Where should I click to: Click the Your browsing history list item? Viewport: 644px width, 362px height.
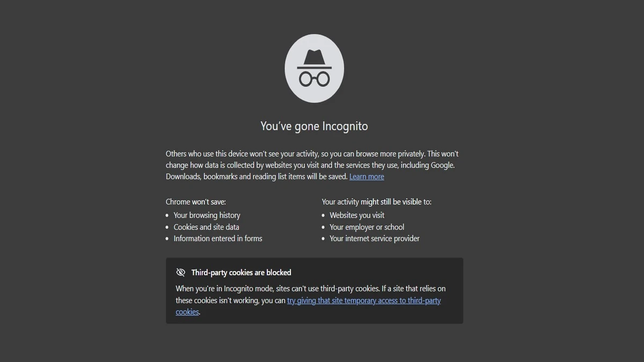(207, 215)
